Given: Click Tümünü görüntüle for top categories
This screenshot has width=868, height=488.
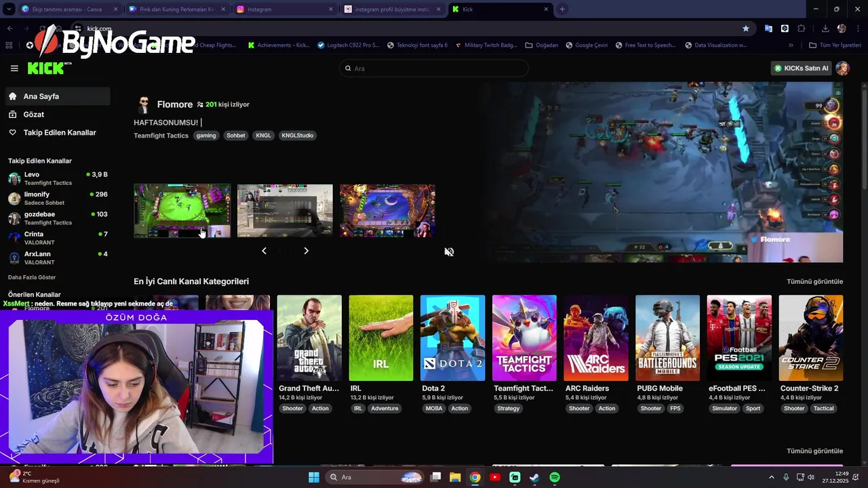Looking at the screenshot, I should (x=814, y=281).
